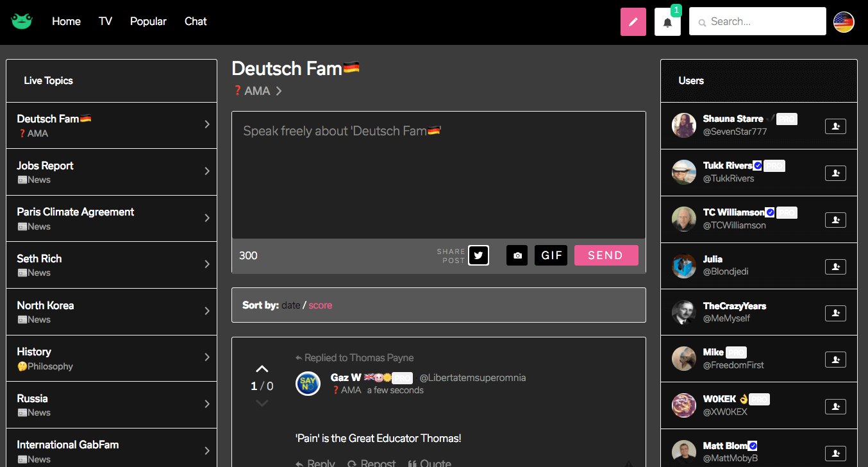Sort posts by score

click(321, 305)
